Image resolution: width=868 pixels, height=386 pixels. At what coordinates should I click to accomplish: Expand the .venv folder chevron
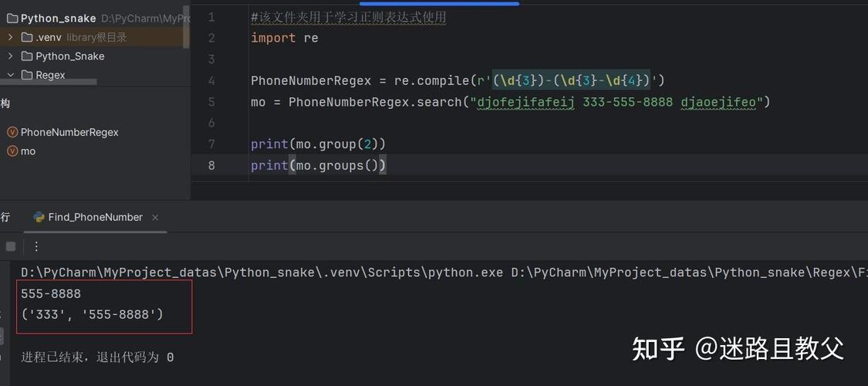click(x=10, y=38)
